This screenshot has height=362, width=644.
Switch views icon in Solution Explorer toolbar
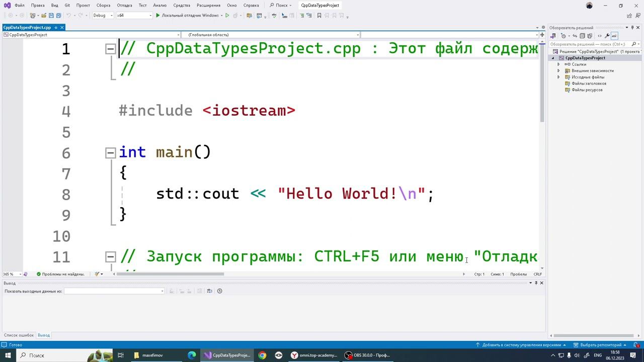(553, 36)
